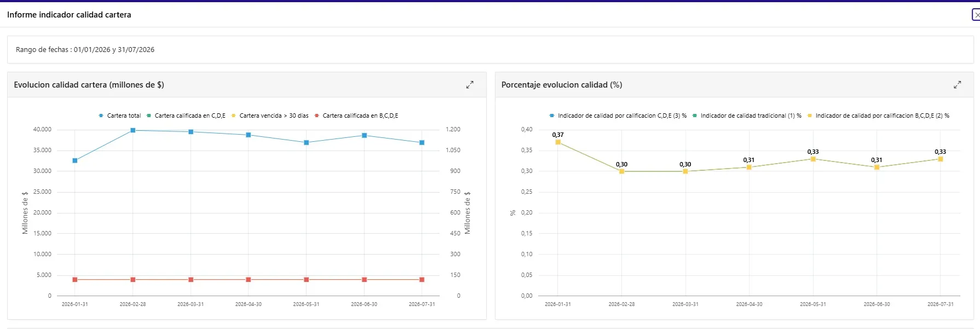Select the Cartera total point for 2026-03-31

click(x=191, y=132)
